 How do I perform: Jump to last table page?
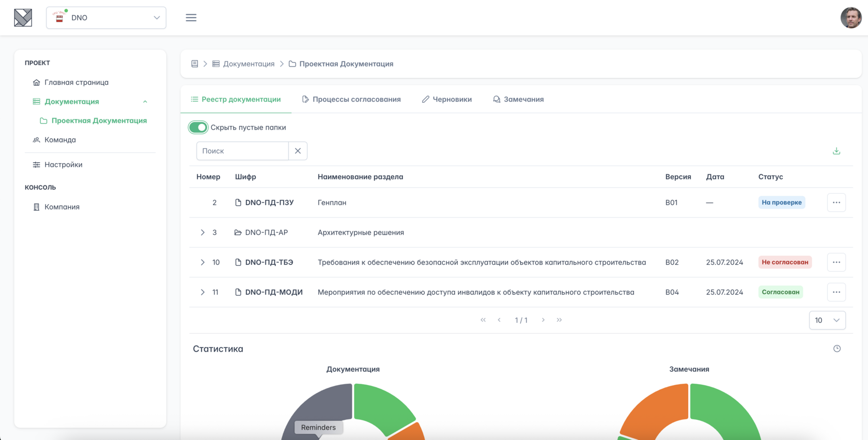tap(559, 320)
